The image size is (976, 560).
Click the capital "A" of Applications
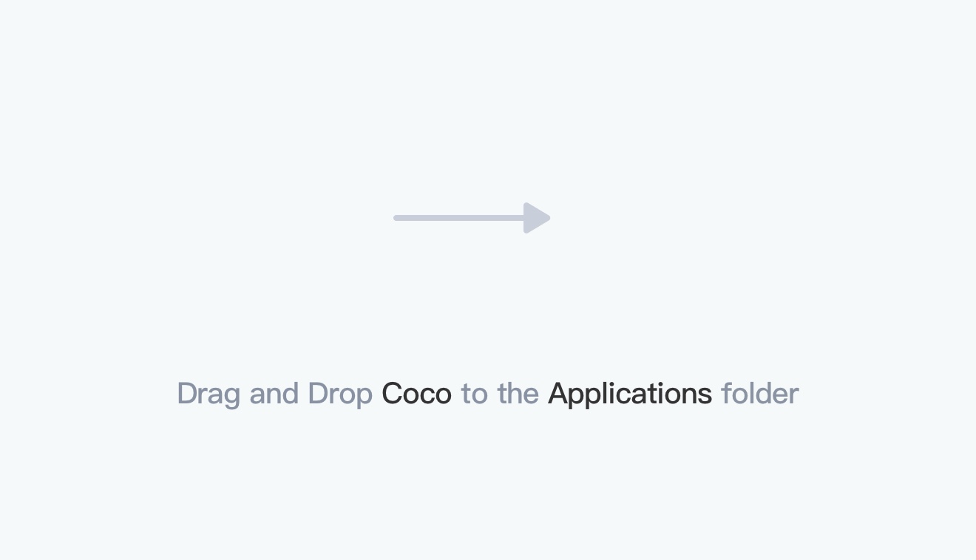pos(558,394)
